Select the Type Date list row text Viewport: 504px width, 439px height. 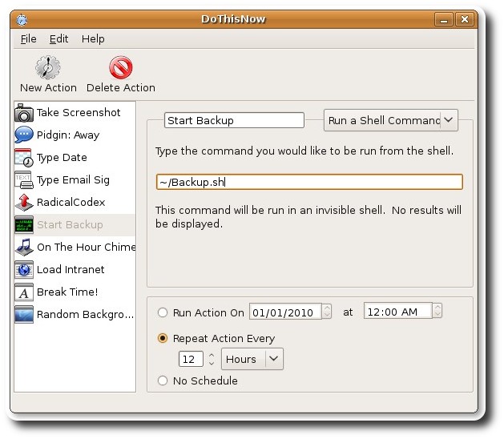[62, 158]
